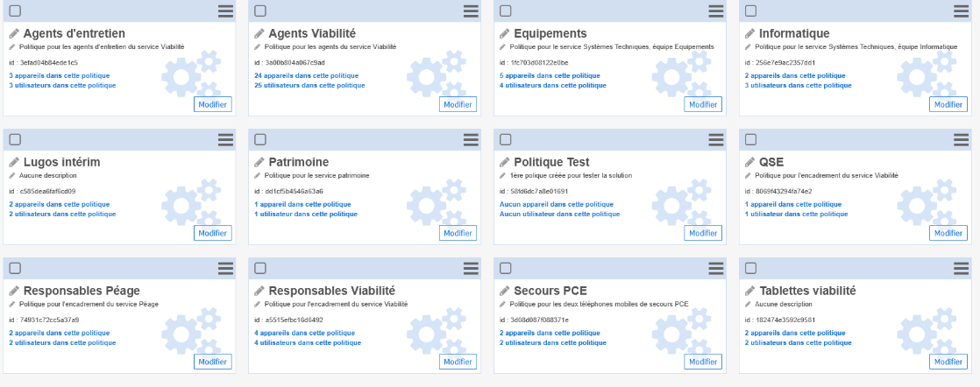980x387 pixels.
Task: Click the edit pencil next to Secours PCE title
Action: point(505,291)
